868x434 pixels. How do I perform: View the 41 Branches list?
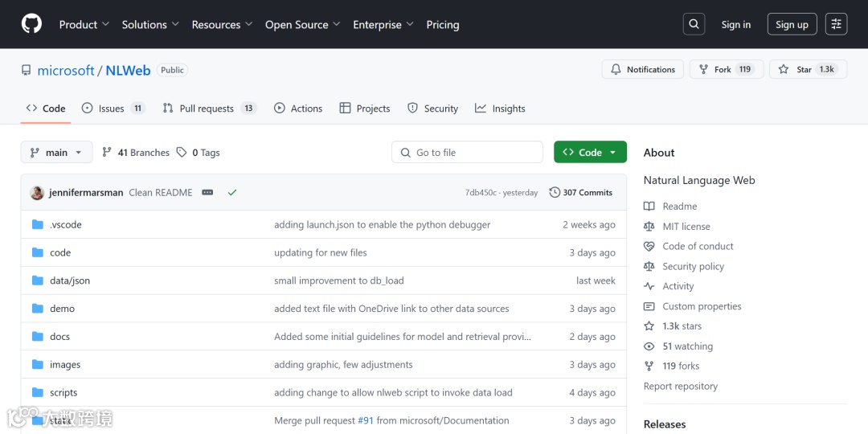pos(136,153)
